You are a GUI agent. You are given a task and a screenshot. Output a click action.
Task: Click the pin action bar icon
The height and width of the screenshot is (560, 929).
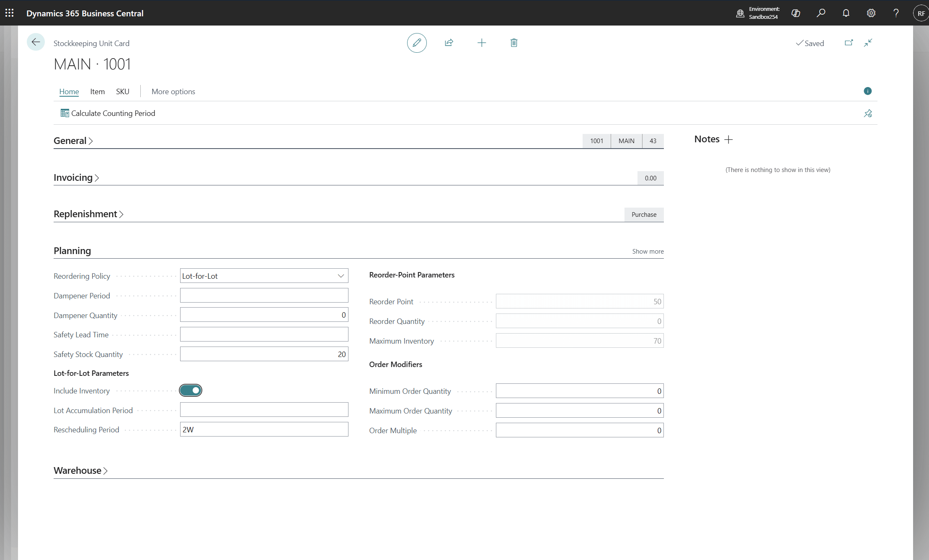[x=868, y=113]
